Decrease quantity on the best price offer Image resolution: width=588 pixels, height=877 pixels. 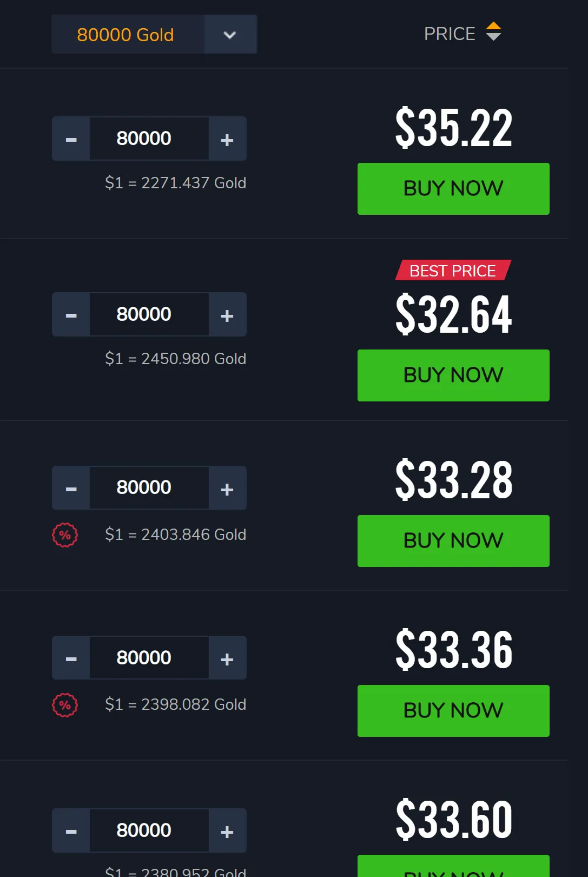pyautogui.click(x=71, y=315)
